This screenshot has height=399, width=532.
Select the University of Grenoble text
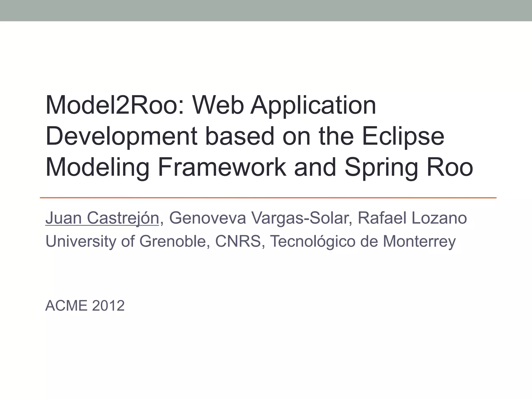coord(126,241)
